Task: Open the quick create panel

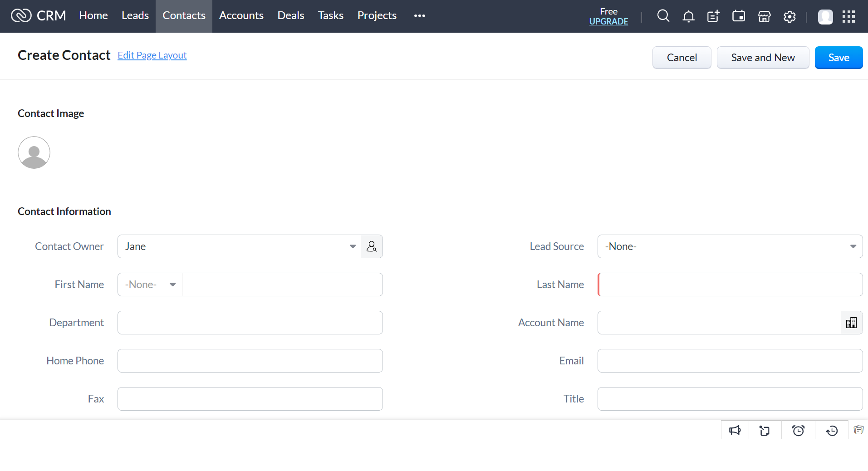Action: pyautogui.click(x=712, y=16)
